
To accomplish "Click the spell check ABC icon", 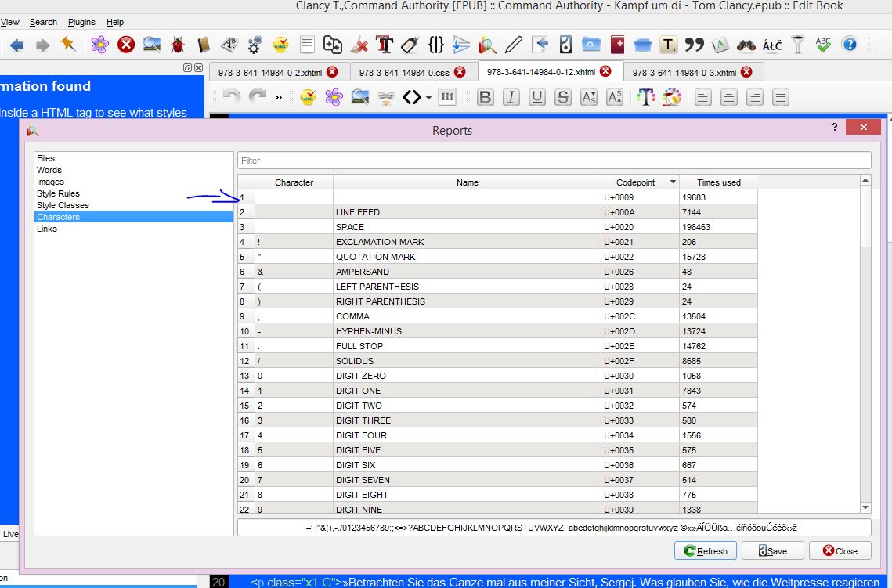I will (823, 45).
